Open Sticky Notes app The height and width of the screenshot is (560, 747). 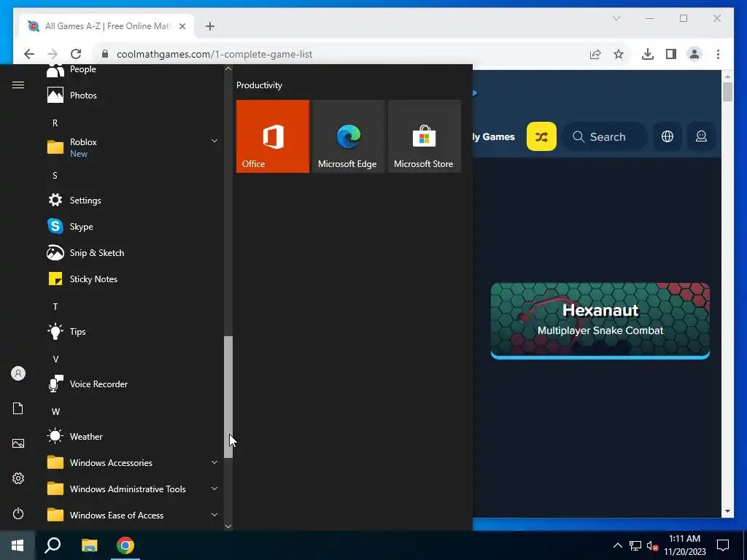click(x=132, y=279)
